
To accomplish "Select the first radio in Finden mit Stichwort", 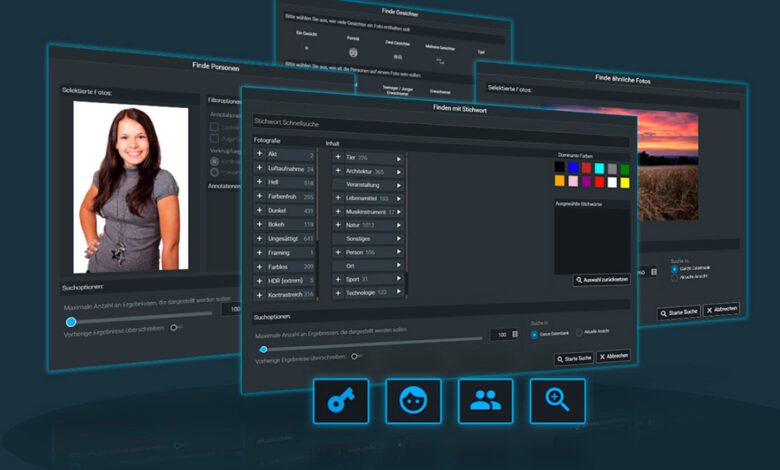I will point(534,335).
